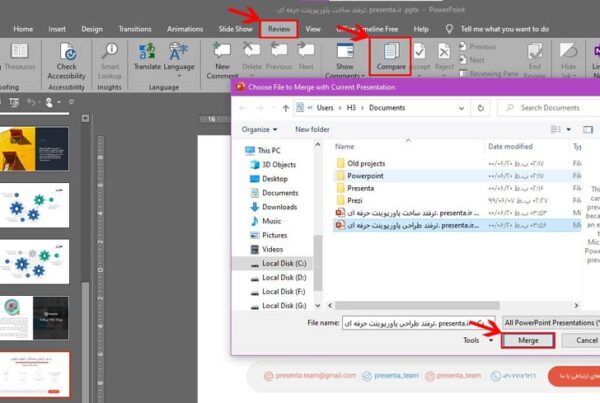The height and width of the screenshot is (403, 600).
Task: Select the Powerpoint folder
Action: click(x=365, y=176)
